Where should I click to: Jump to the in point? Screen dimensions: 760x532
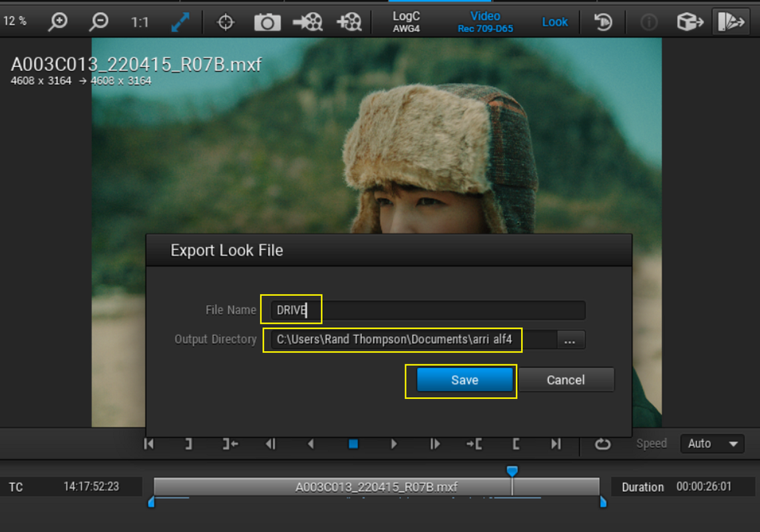click(x=474, y=444)
